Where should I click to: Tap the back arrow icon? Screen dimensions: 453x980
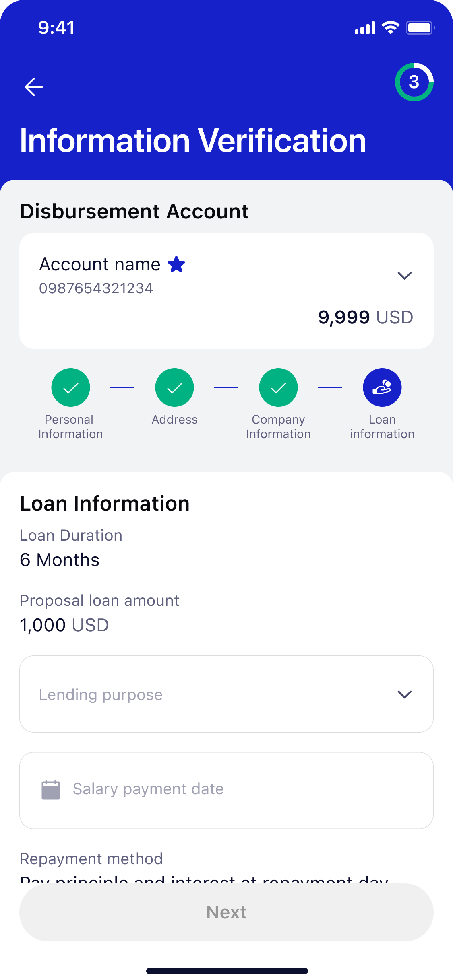point(34,87)
